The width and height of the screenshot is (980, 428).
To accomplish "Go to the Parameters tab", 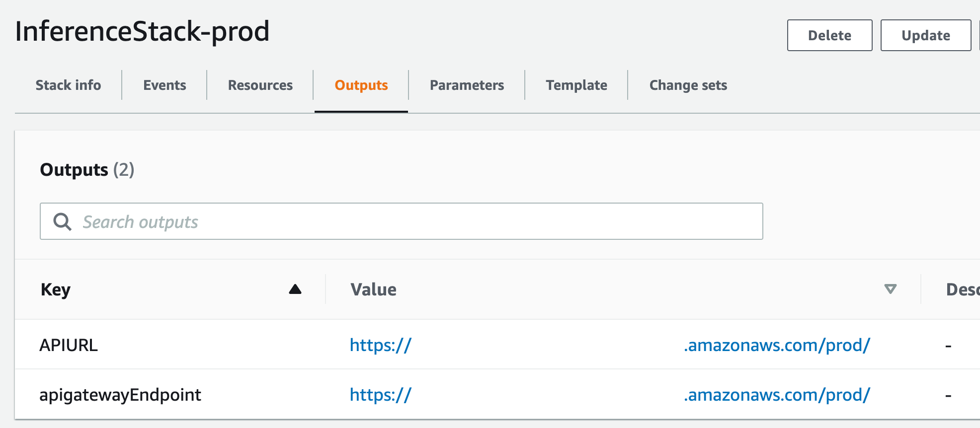I will 467,85.
